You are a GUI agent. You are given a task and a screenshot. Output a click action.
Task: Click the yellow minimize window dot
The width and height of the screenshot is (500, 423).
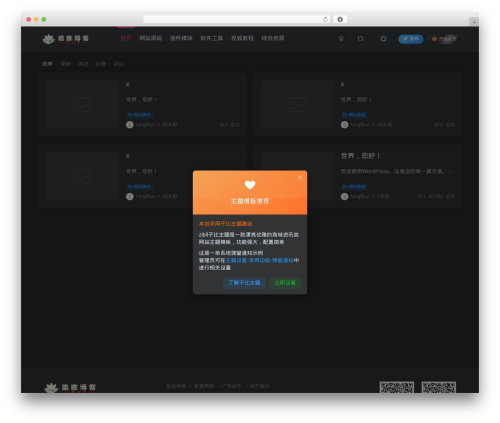(x=36, y=19)
